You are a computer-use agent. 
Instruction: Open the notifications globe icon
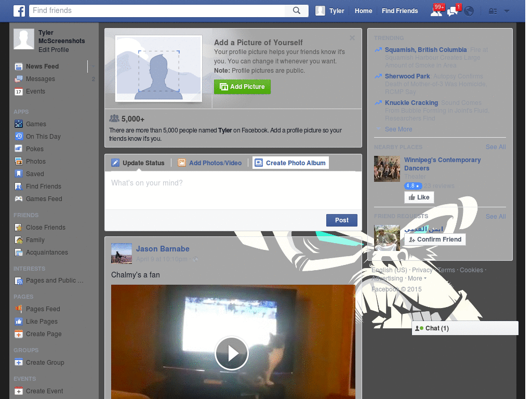pyautogui.click(x=469, y=11)
